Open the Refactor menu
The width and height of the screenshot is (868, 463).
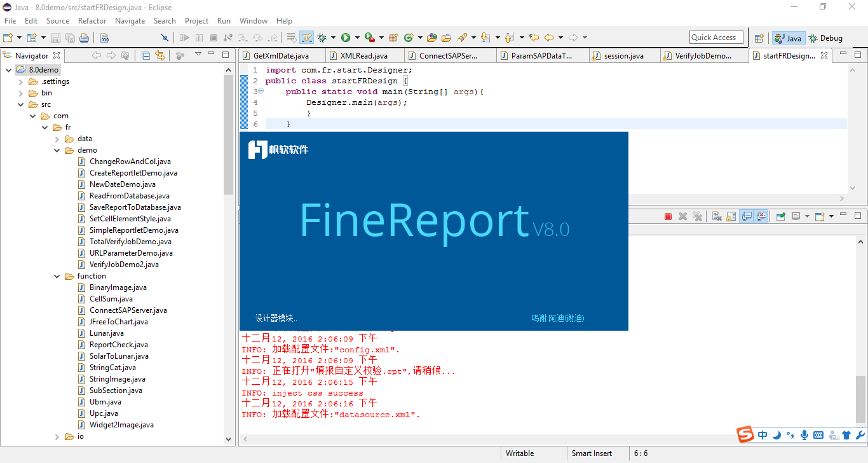tap(92, 21)
